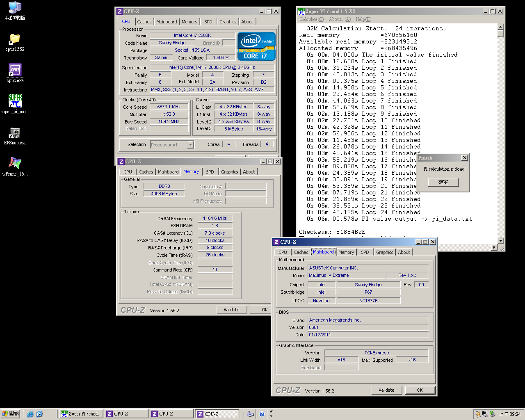The image size is (525, 420).
Task: Open Graphics tab in Memory CPU-Z window
Action: coord(229,172)
